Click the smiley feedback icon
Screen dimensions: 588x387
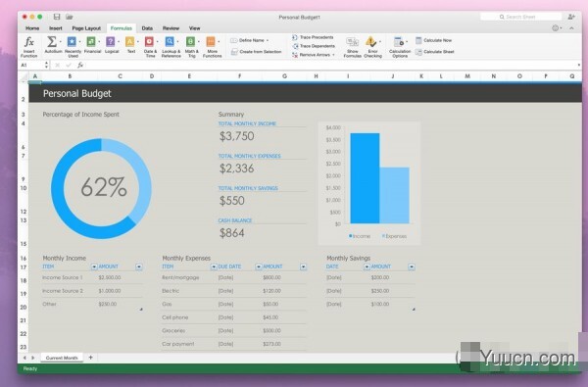click(x=555, y=28)
